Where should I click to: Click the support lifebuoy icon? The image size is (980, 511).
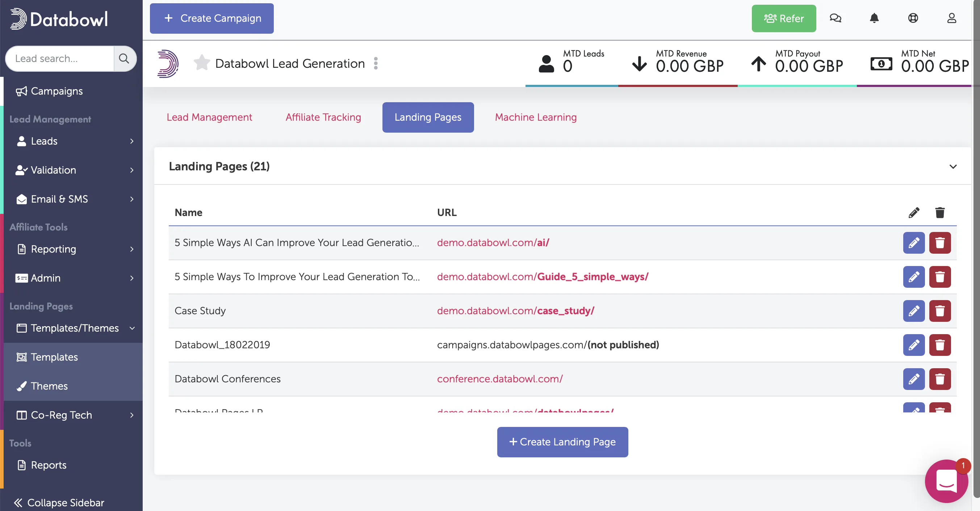click(x=913, y=18)
